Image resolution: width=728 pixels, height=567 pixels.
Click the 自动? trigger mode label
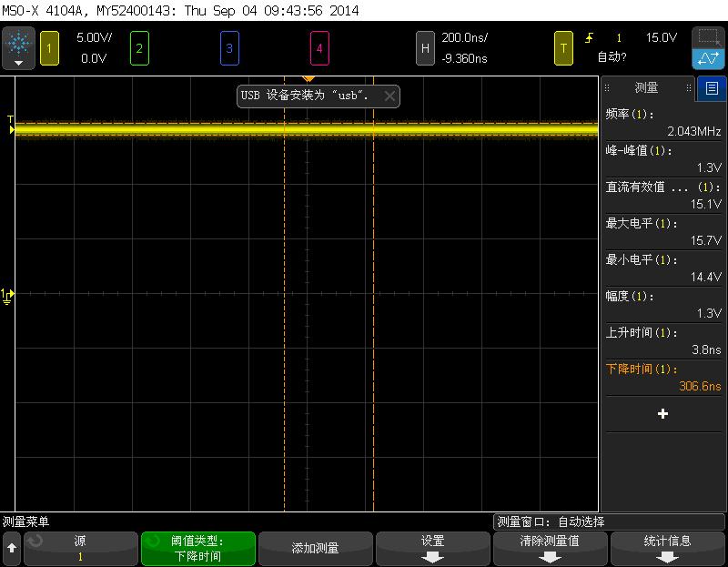[x=612, y=57]
